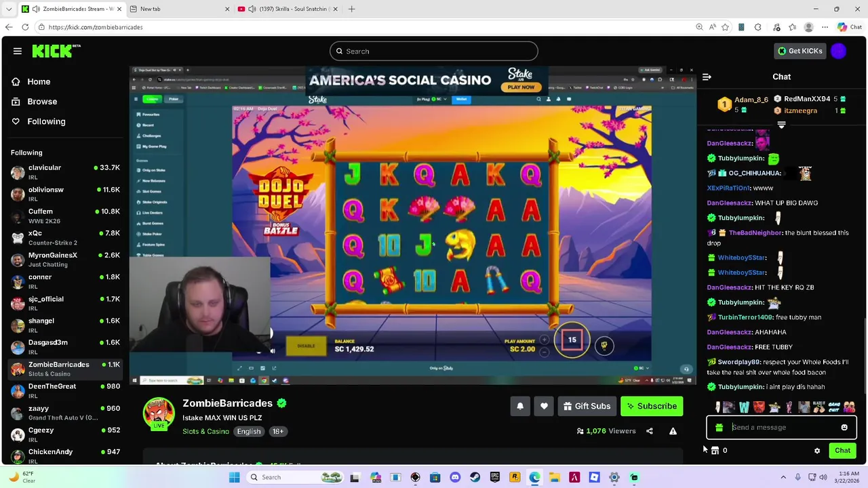
Task: Open xQc channel in Following list
Action: 66,237
